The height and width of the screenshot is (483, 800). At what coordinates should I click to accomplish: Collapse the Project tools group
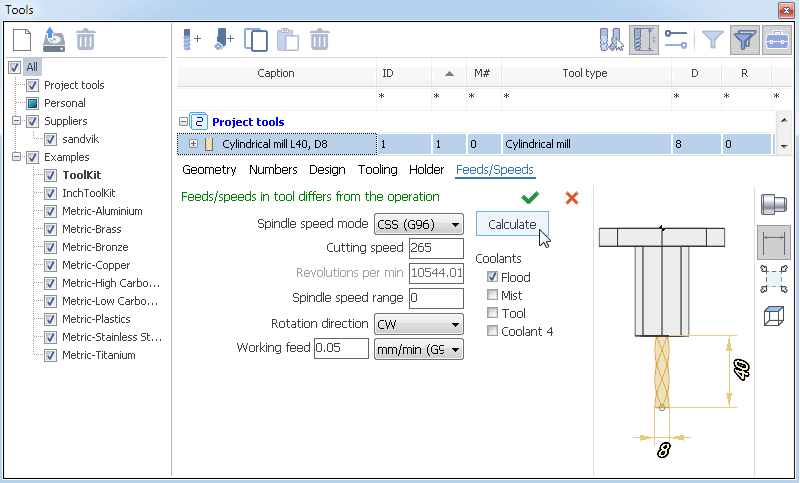pos(183,122)
